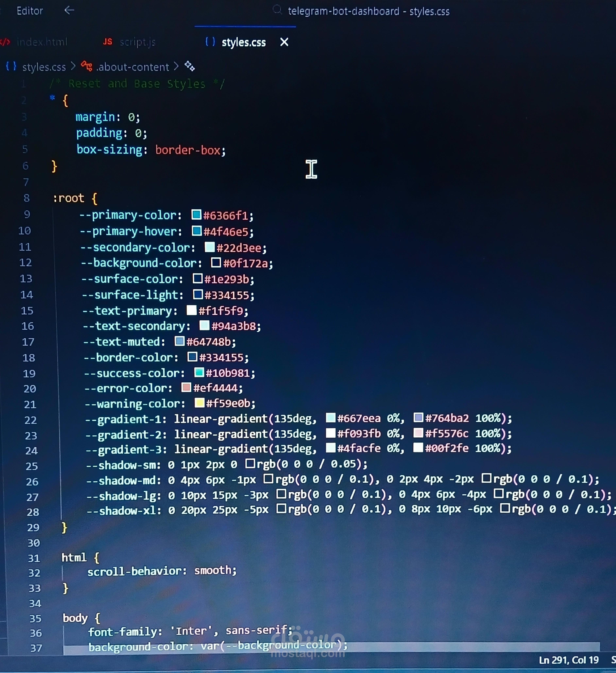The width and height of the screenshot is (616, 673).
Task: Select the styles.css tab
Action: tap(244, 42)
